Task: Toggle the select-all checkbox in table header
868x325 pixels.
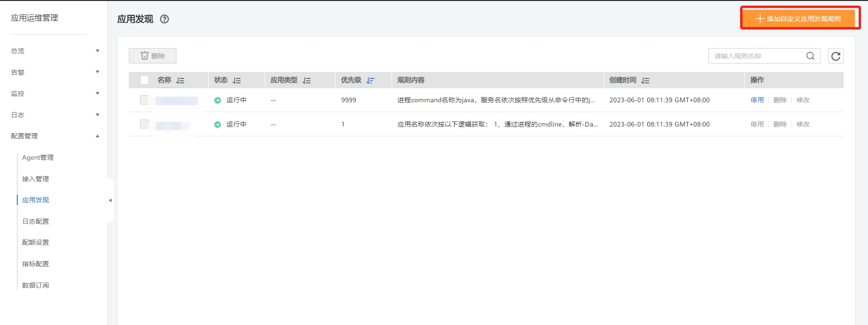Action: (145, 80)
